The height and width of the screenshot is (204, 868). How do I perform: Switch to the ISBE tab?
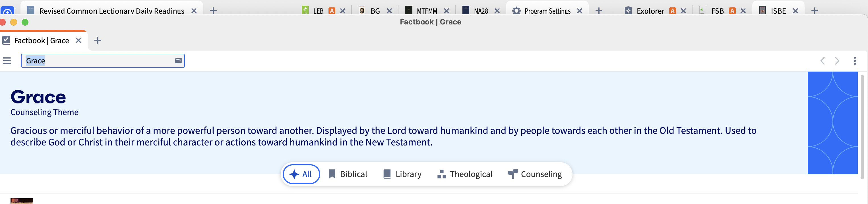[x=778, y=11]
